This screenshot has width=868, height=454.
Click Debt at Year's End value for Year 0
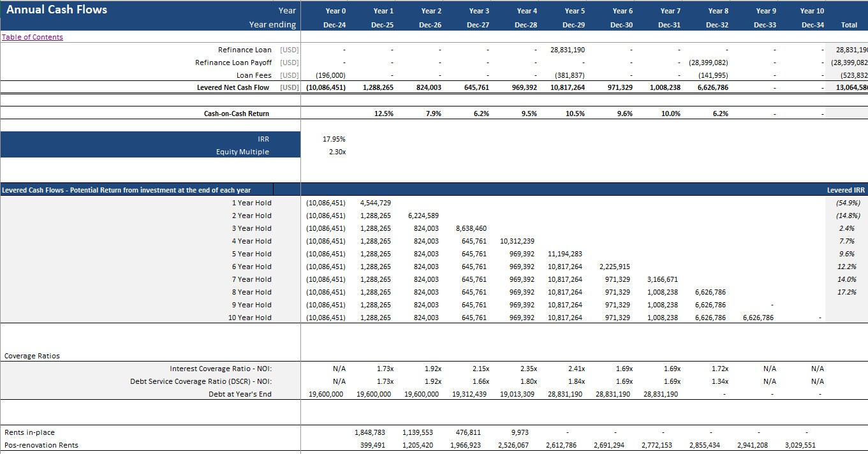(327, 393)
